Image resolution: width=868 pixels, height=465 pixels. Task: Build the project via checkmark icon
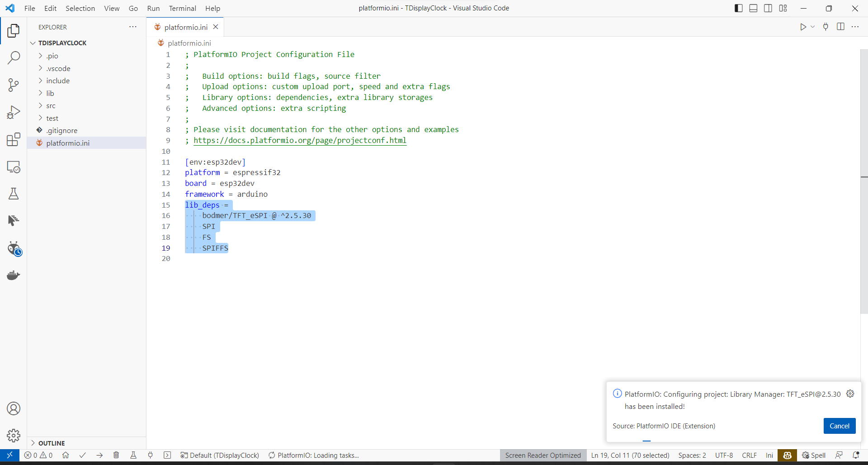(82, 456)
